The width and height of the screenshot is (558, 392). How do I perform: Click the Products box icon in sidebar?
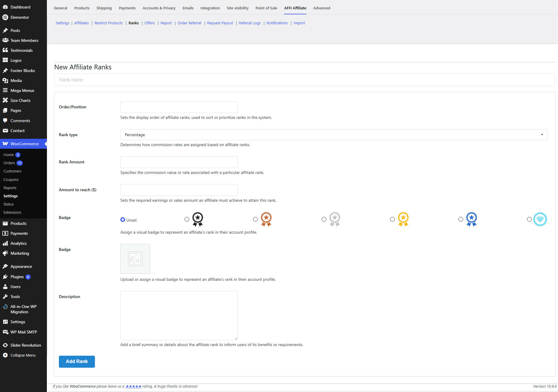click(5, 223)
